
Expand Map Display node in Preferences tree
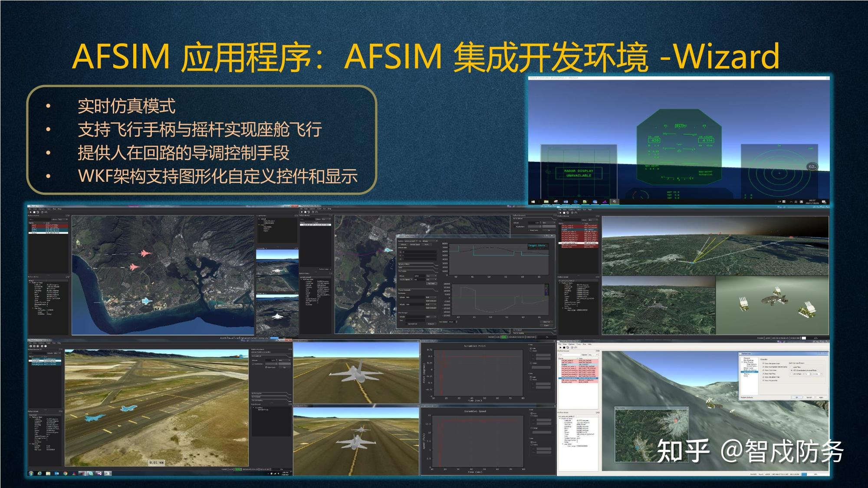[x=742, y=362]
